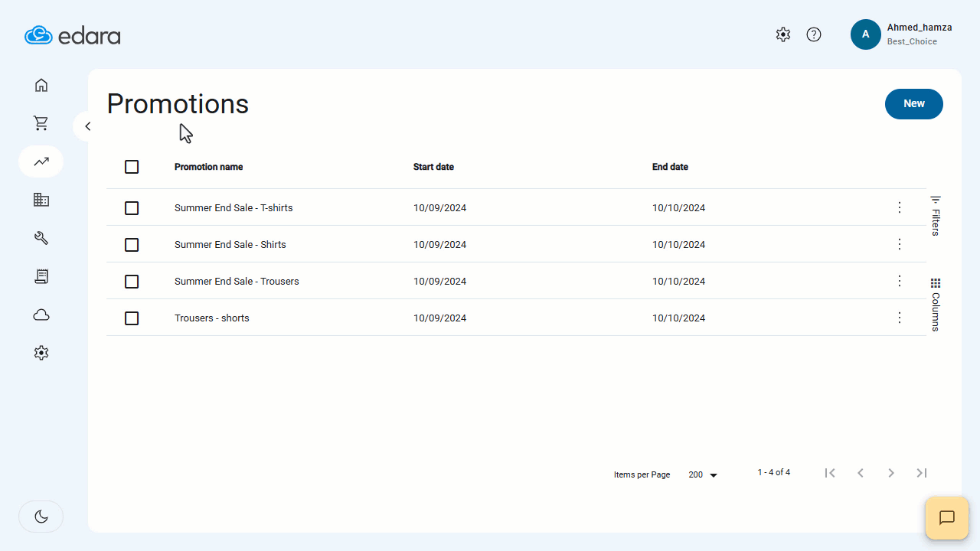This screenshot has width=980, height=551.
Task: Open the receipt reports sidebar icon
Action: (41, 276)
